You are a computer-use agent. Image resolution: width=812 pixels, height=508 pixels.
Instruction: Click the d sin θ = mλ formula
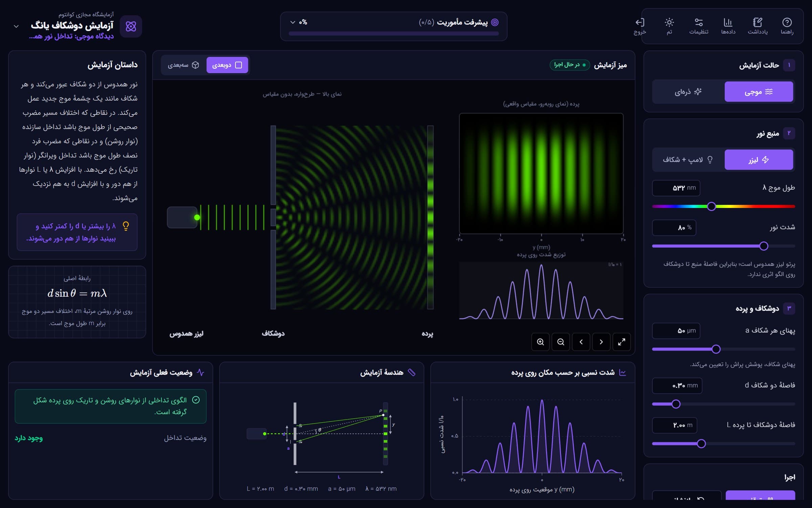pyautogui.click(x=77, y=293)
